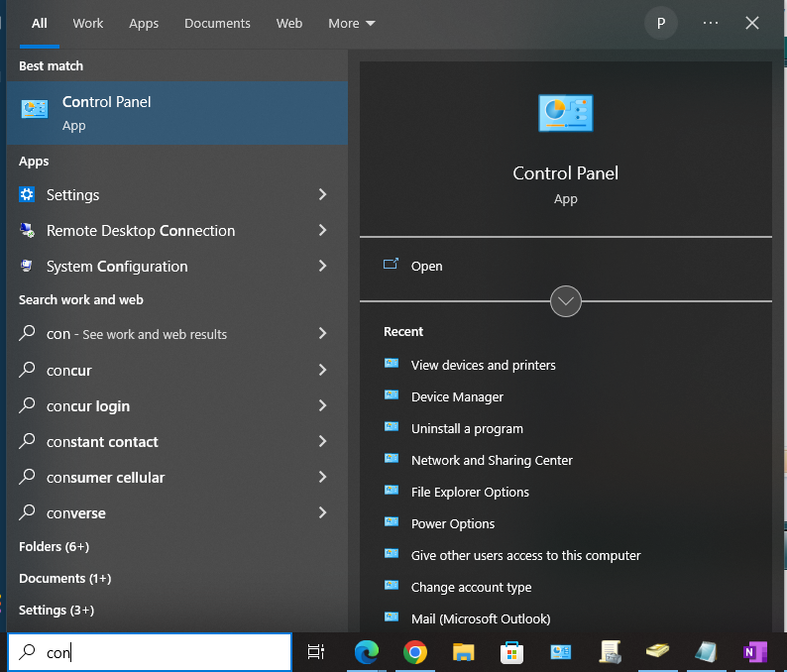
Task: Open Microsoft Store from taskbar
Action: point(512,652)
